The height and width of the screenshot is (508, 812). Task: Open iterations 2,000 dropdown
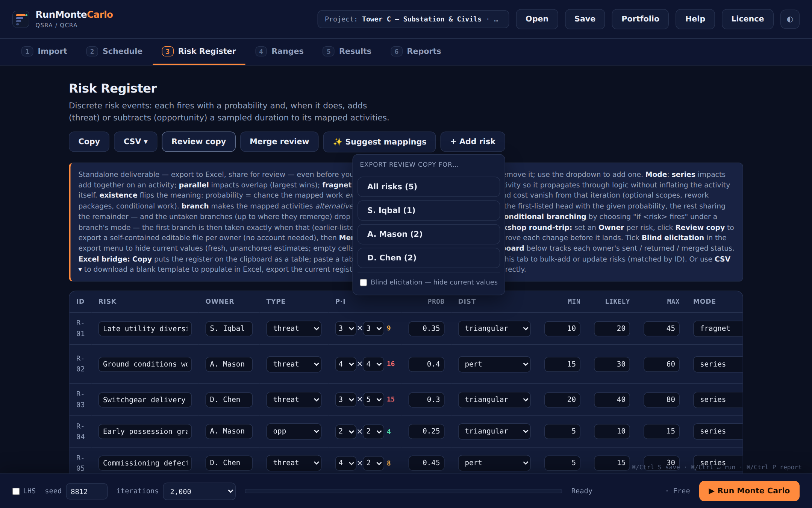point(199,491)
